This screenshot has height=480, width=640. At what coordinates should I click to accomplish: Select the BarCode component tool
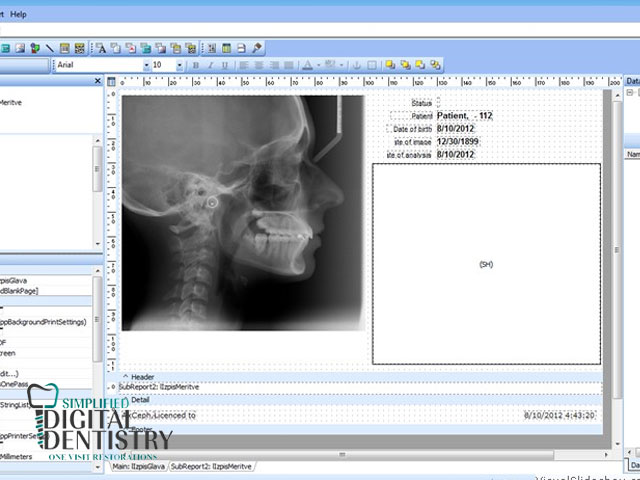pos(64,49)
